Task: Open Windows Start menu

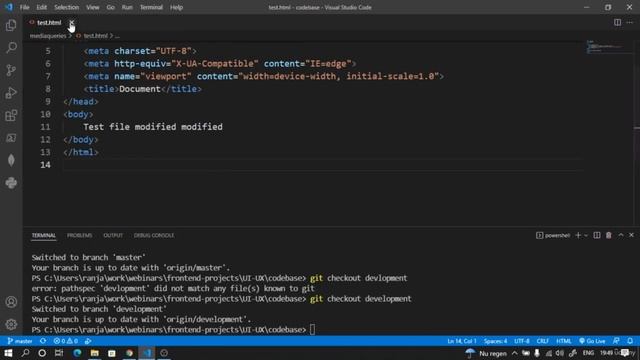Action: click(x=8, y=353)
